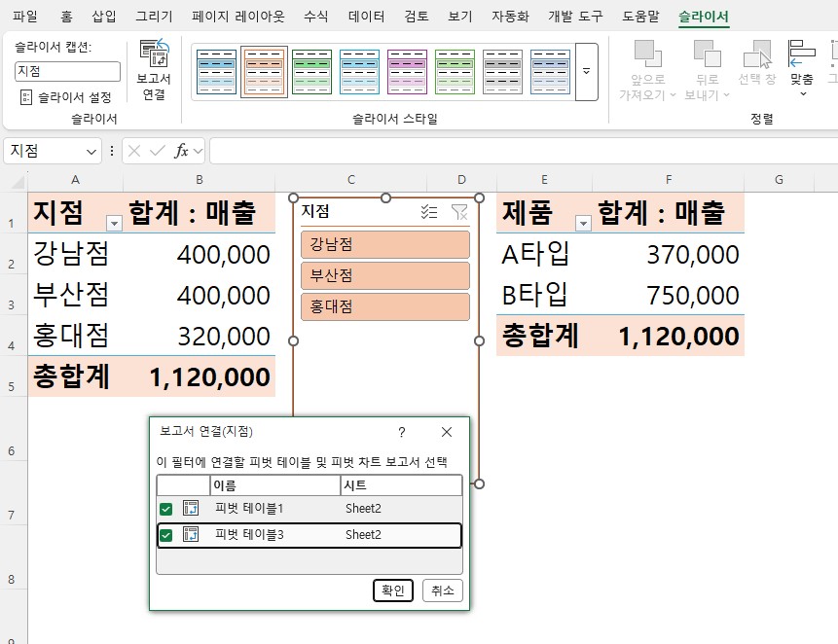Click the 확인 button to confirm report connections

(x=392, y=590)
